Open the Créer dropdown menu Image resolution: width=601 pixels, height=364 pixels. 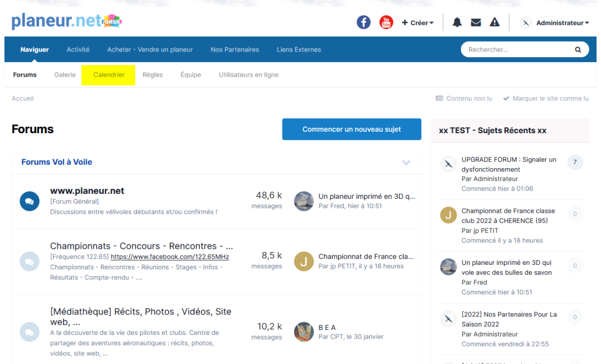(418, 23)
